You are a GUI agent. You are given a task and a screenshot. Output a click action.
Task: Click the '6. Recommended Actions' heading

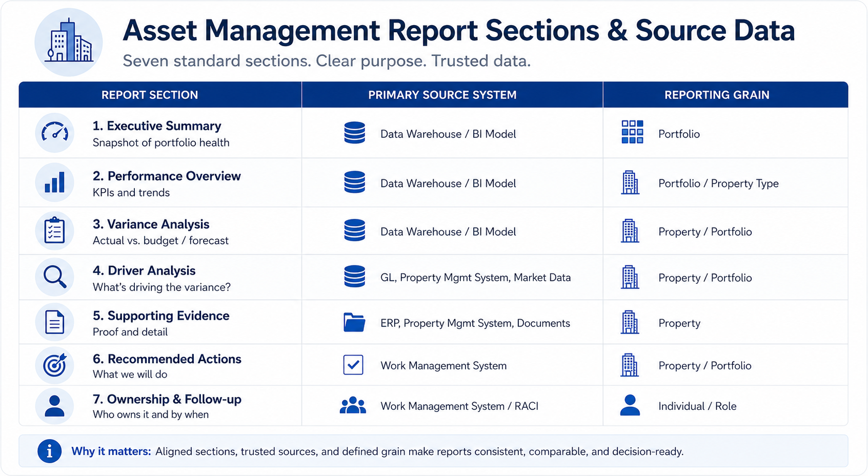167,359
